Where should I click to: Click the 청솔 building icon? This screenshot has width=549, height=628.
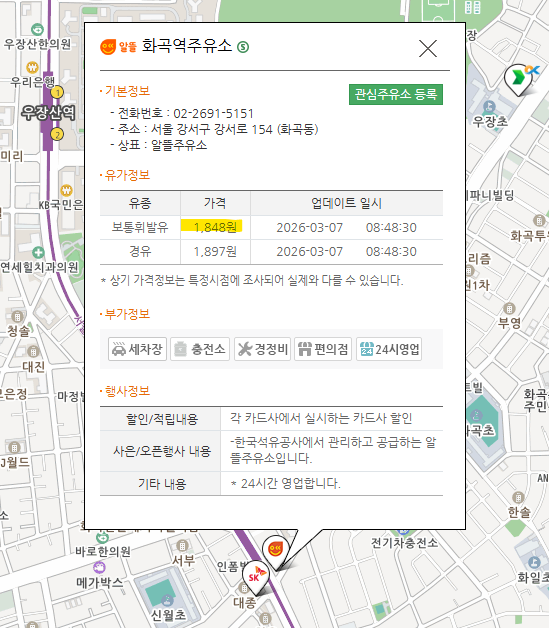coord(17,316)
